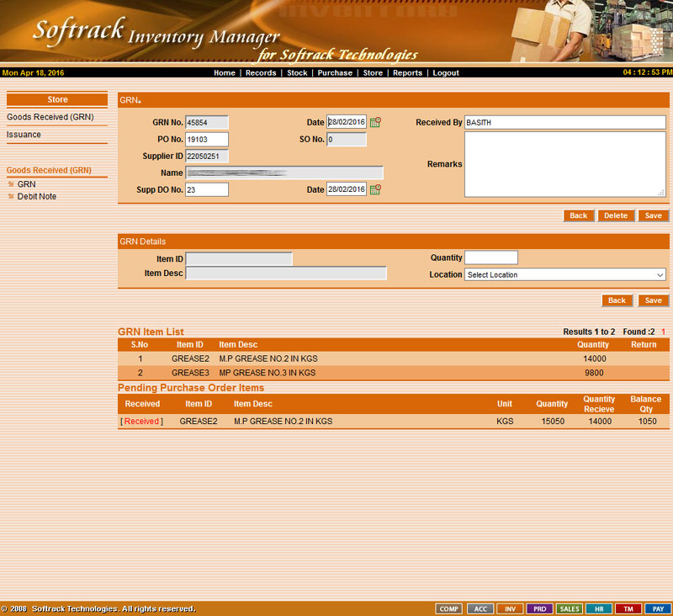Go to the PRD module badge
Screen dimensions: 673x616
(539, 608)
